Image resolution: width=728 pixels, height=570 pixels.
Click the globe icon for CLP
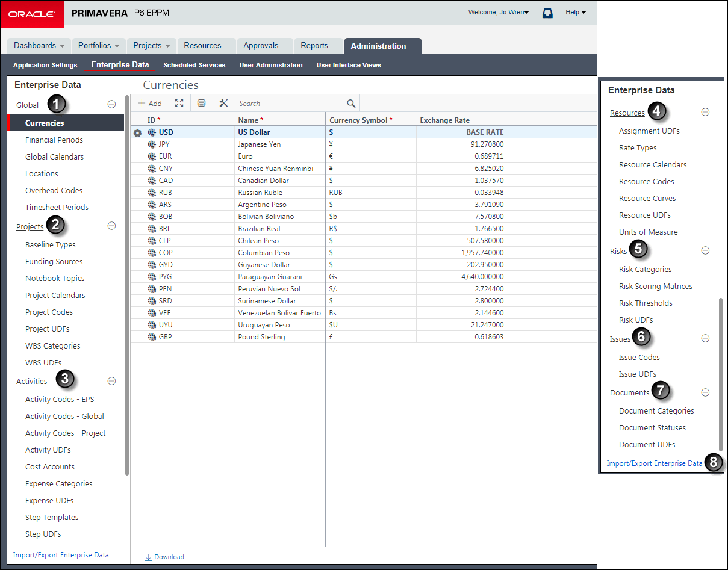tap(152, 241)
